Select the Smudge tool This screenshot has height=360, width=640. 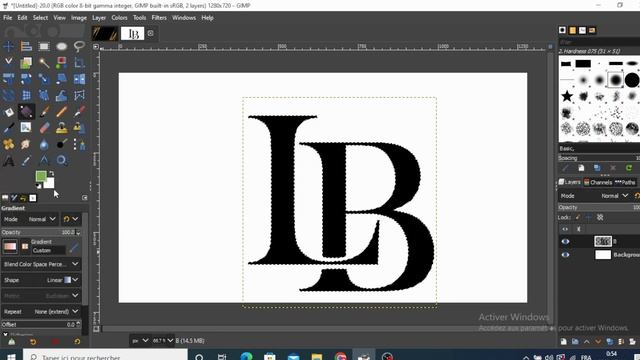point(26,144)
